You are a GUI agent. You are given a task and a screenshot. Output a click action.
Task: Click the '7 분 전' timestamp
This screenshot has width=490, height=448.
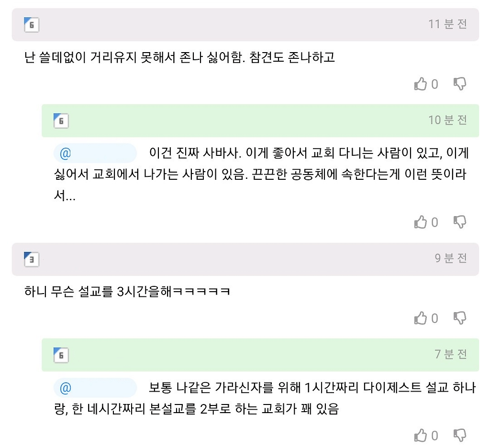tap(451, 354)
